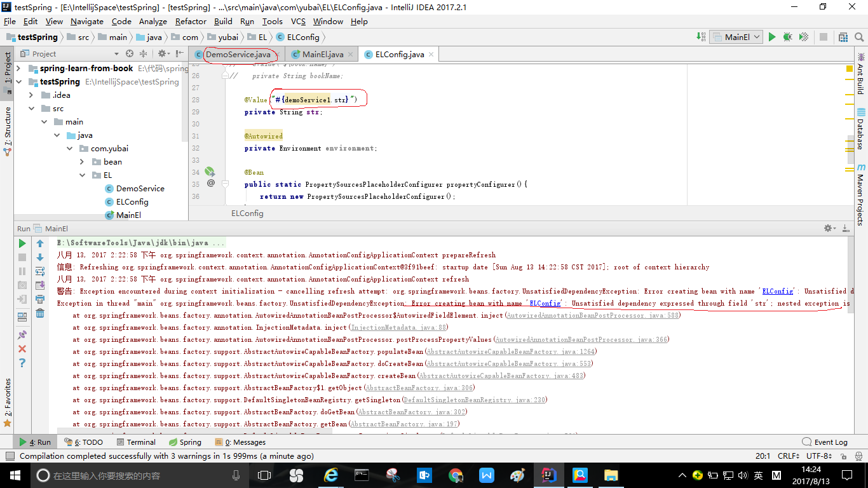Restore layout icon in Run panel
Screen dimensions: 868x488
(22, 316)
